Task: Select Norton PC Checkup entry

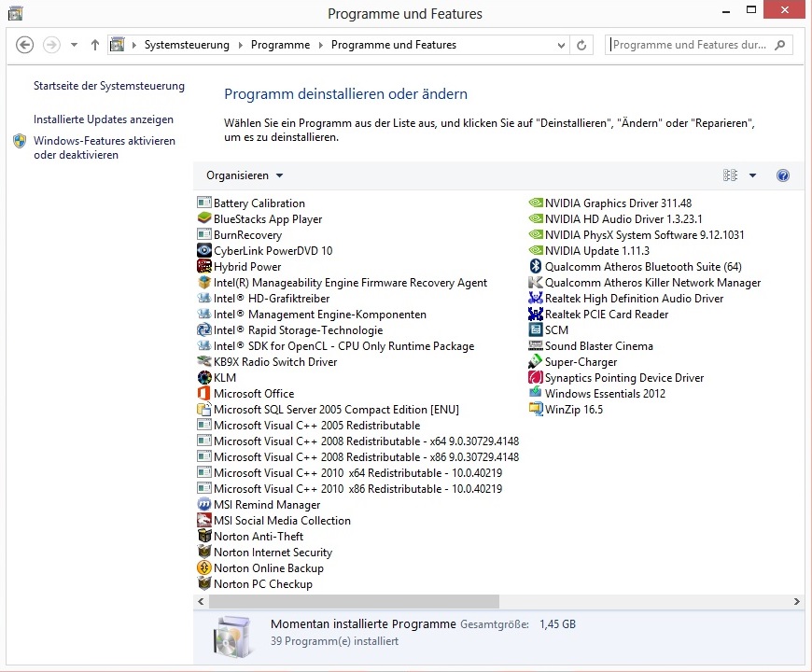Action: tap(256, 584)
